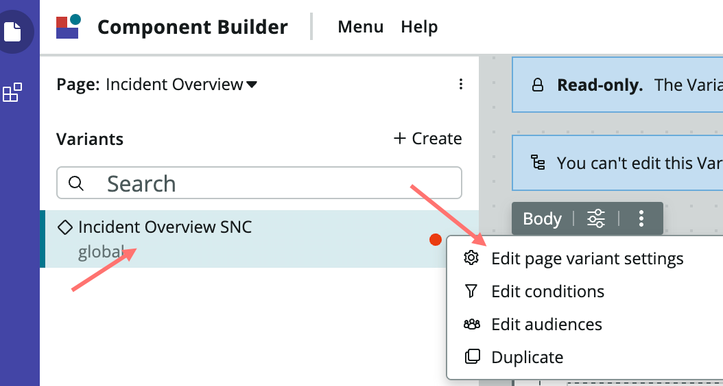Open page options three-dot menu
Screen dimensions: 723x386
click(x=460, y=84)
